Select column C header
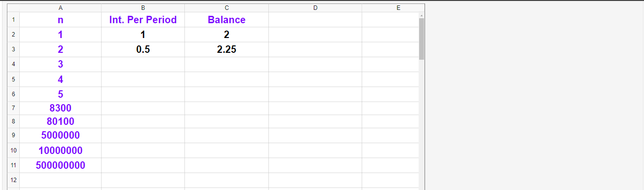 226,7
